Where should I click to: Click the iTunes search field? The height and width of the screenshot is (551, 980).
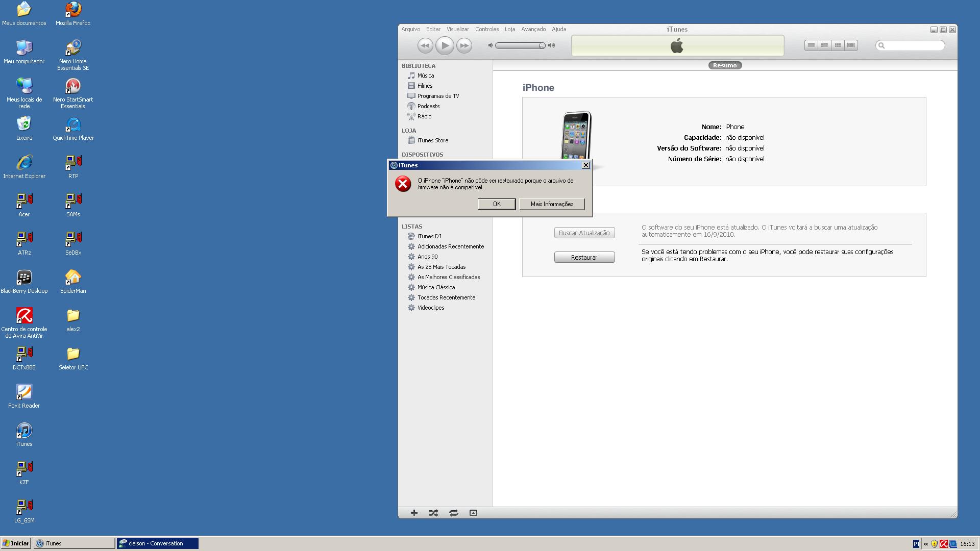click(x=910, y=45)
